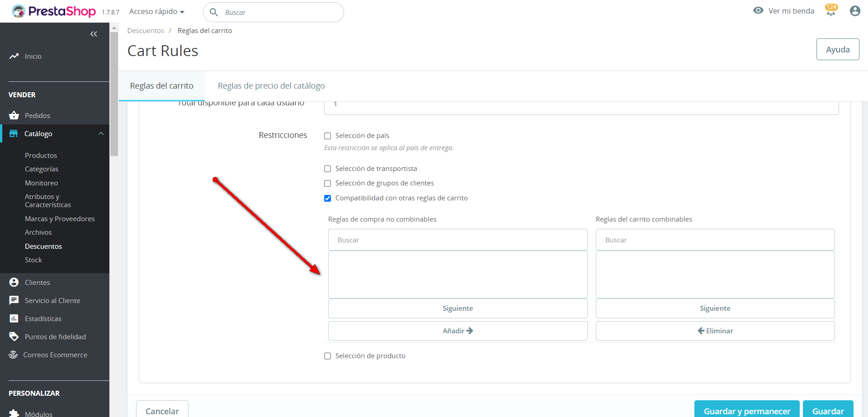Collapse the Catálogo menu chevron
This screenshot has height=417, width=868.
click(x=101, y=133)
